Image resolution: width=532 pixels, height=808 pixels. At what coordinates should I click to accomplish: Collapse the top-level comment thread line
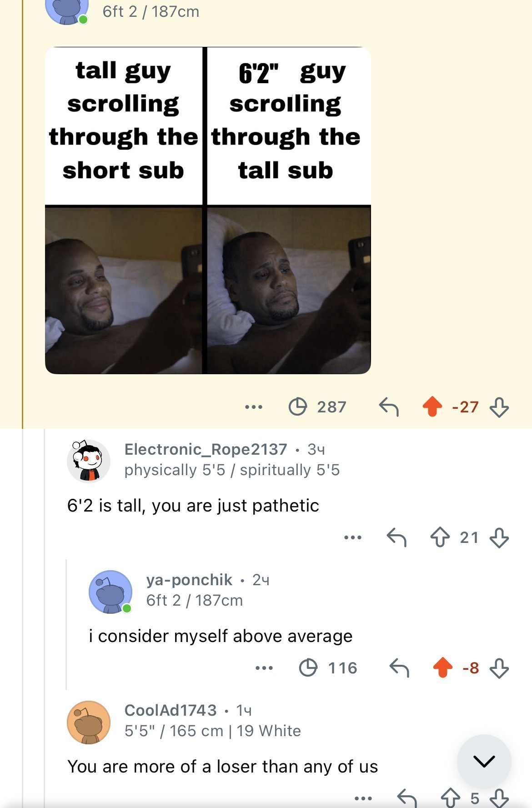click(x=45, y=618)
